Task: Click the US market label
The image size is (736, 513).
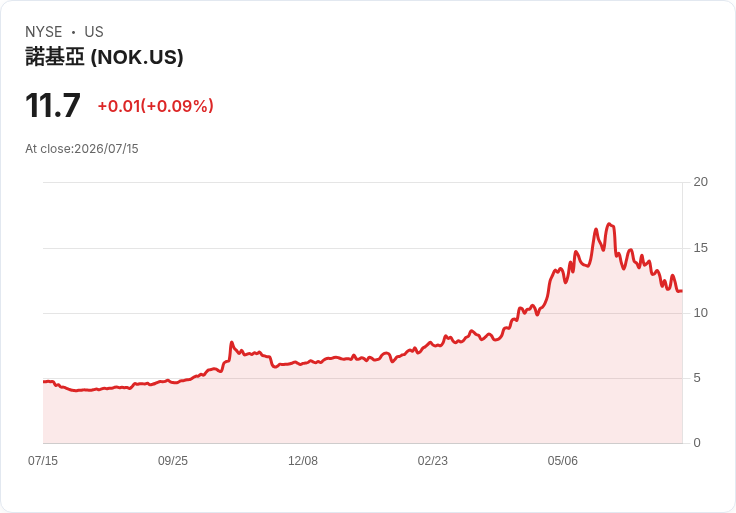Action: pos(94,32)
